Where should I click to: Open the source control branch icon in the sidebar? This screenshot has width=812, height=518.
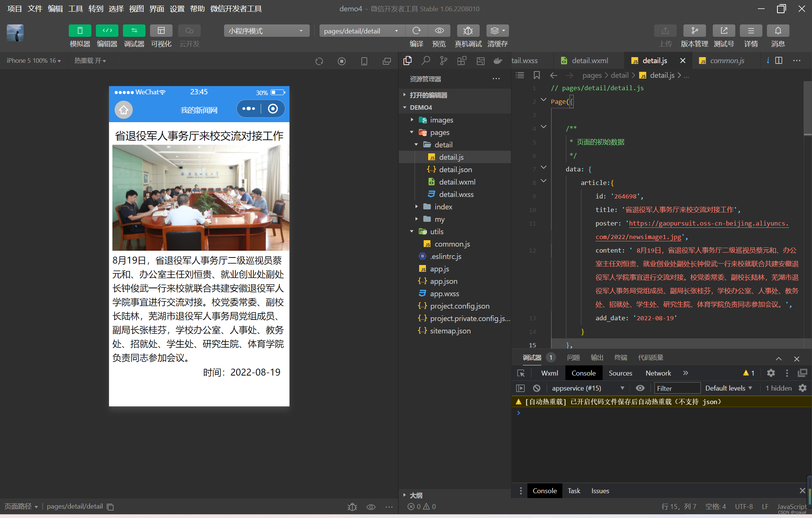444,61
